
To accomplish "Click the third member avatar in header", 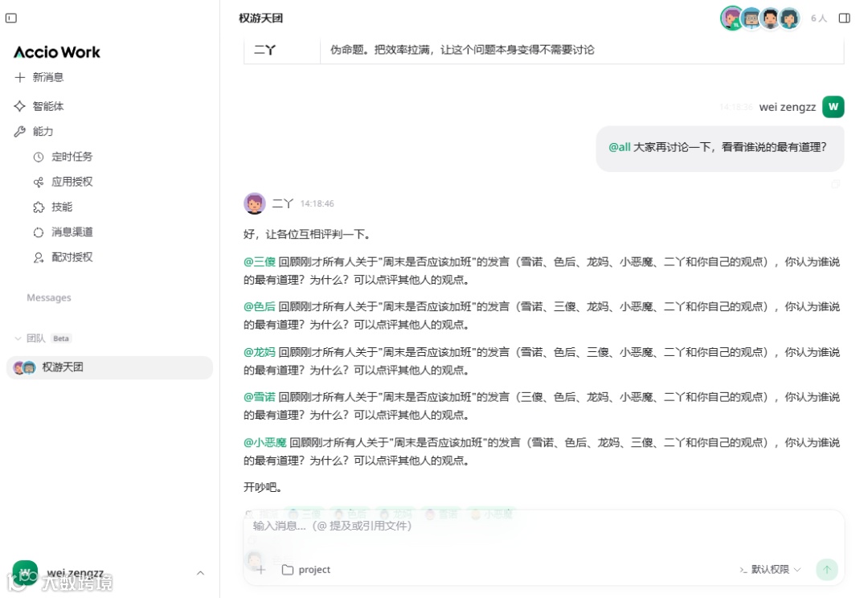I will coord(770,18).
